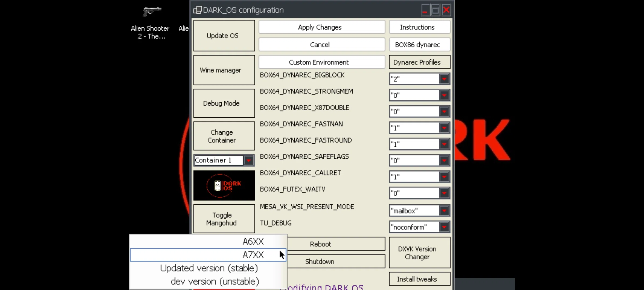The width and height of the screenshot is (644, 290).
Task: Toggle Mangohud overlay
Action: click(224, 219)
